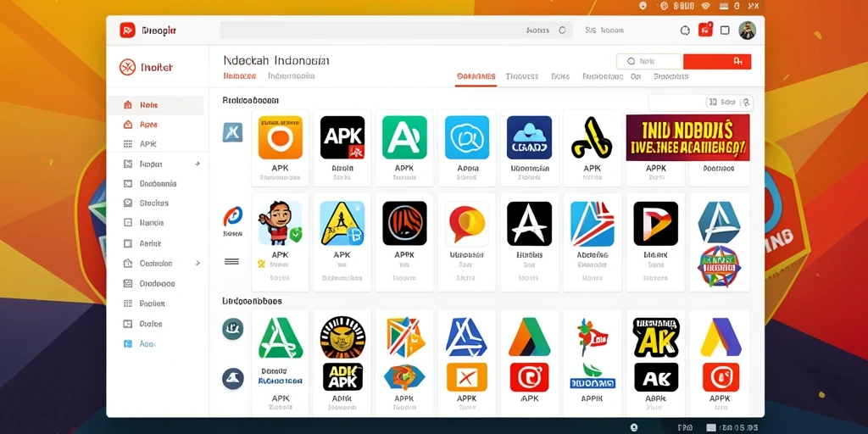Click the red logo icon in the top bar
Screen dimensions: 868x434
[x=127, y=31]
